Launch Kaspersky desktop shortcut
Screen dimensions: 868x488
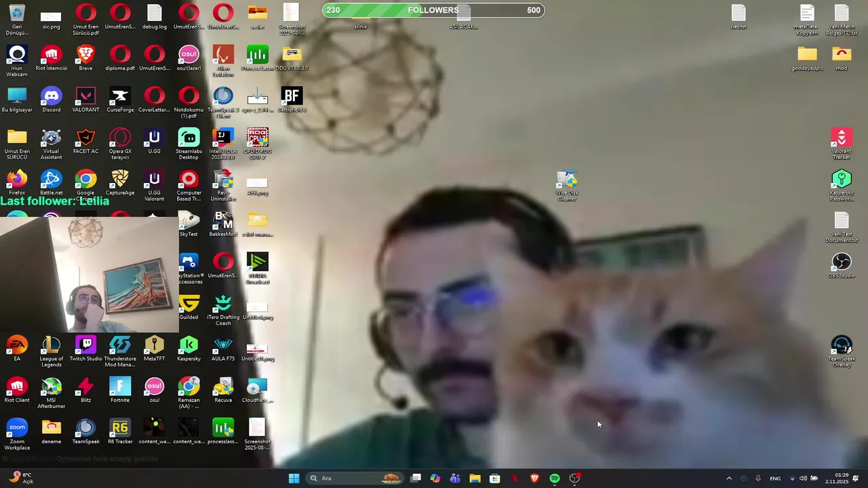pos(189,349)
